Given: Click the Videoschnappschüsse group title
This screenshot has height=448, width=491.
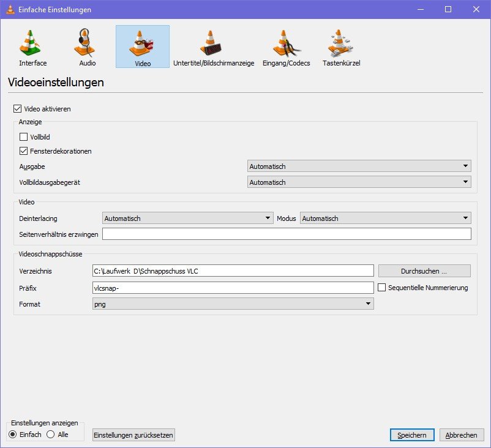Looking at the screenshot, I should 50,254.
